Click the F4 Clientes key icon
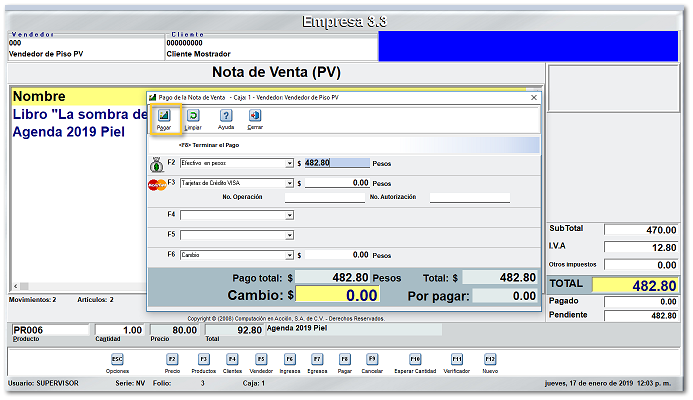 tap(232, 358)
